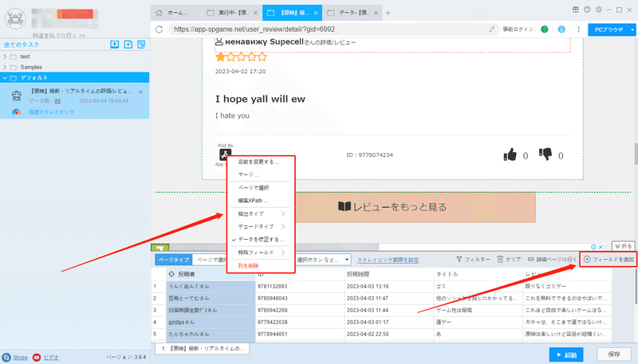Image resolution: width=638 pixels, height=364 pixels.
Task: Open the デコードタイプ submenu
Action: pyautogui.click(x=261, y=226)
